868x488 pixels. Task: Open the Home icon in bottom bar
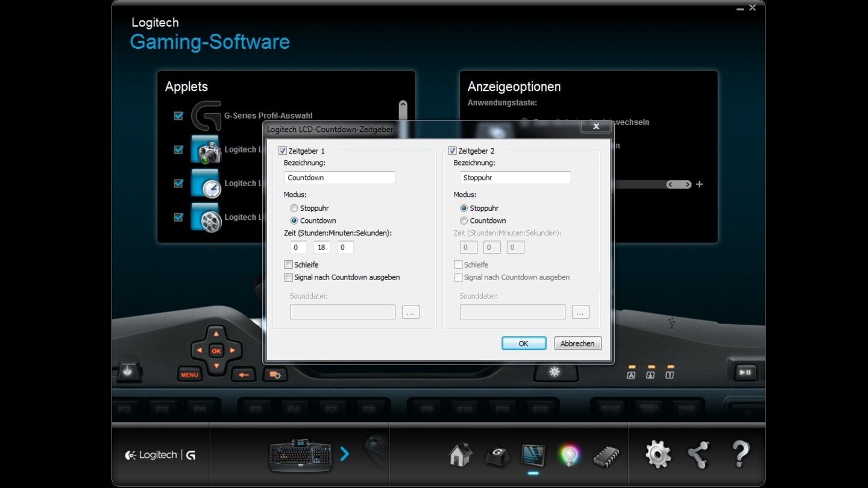click(x=461, y=455)
